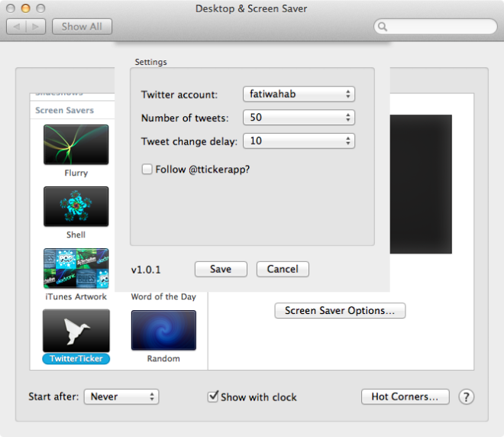This screenshot has width=504, height=437.
Task: Go back with the left arrow button
Action: point(17,27)
